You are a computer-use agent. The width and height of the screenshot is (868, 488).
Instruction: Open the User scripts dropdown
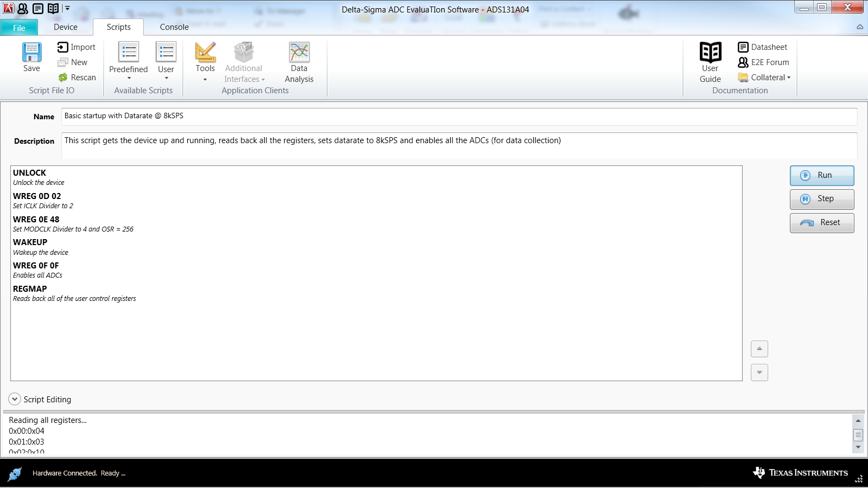(166, 61)
